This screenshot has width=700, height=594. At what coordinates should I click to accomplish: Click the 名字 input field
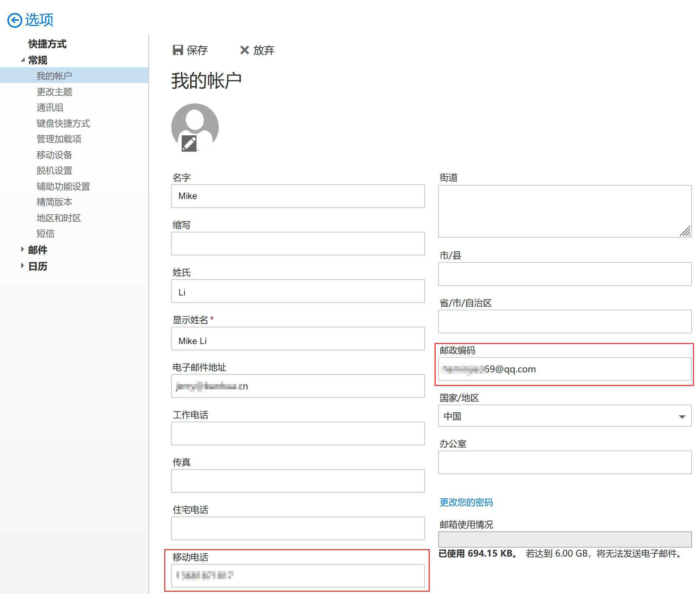click(298, 196)
